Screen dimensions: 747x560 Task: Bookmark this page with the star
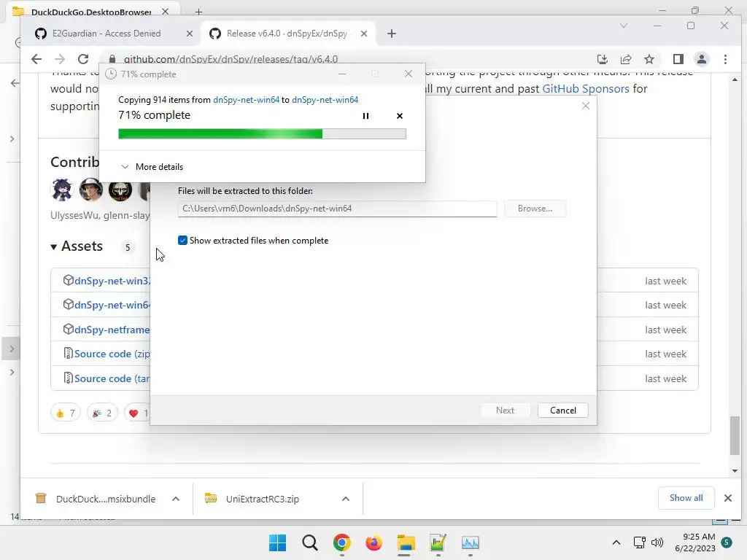649,59
